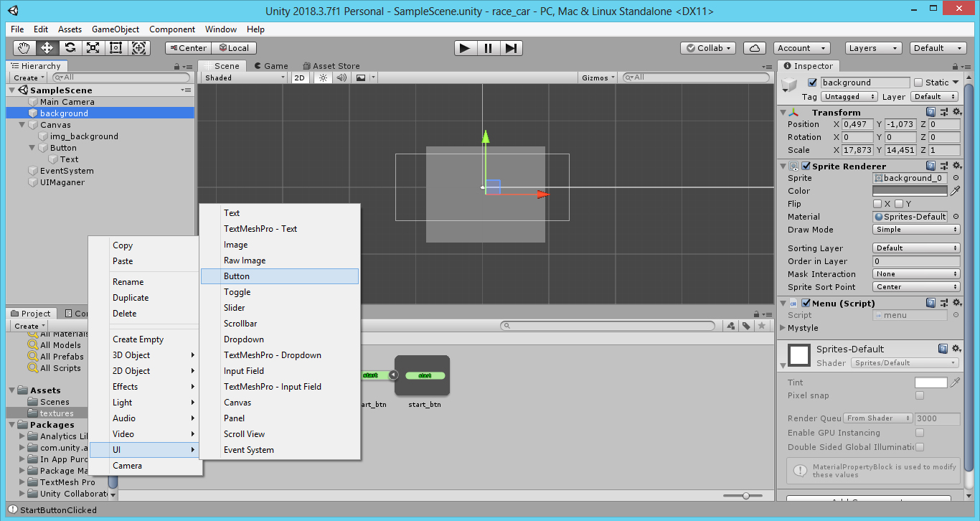
Task: Pick Tint color with eyedropper
Action: click(955, 382)
